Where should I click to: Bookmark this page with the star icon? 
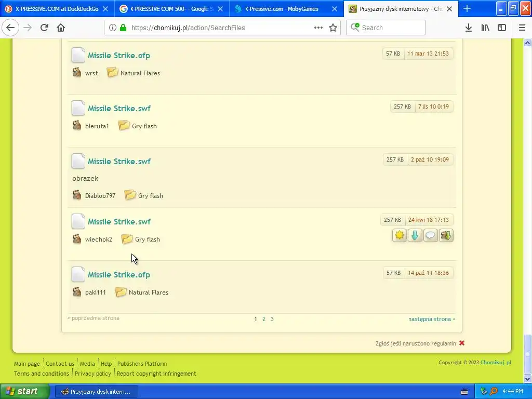(333, 28)
